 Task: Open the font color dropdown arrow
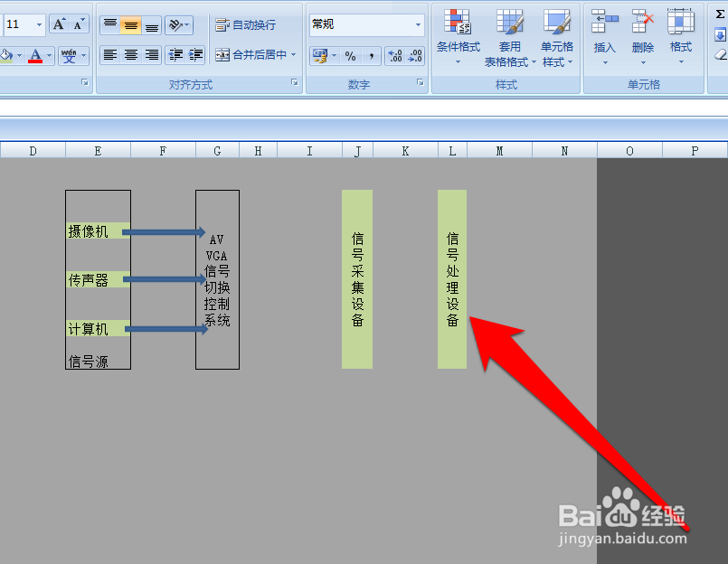[x=49, y=56]
